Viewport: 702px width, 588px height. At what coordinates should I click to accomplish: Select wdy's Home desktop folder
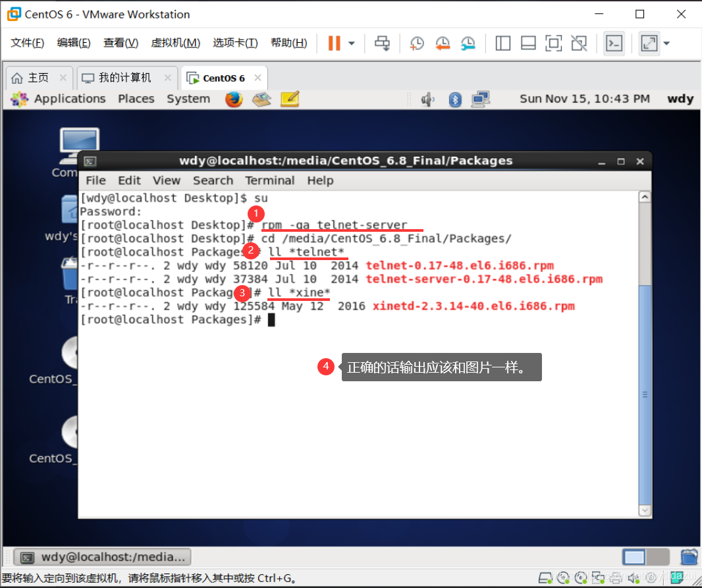[63, 218]
